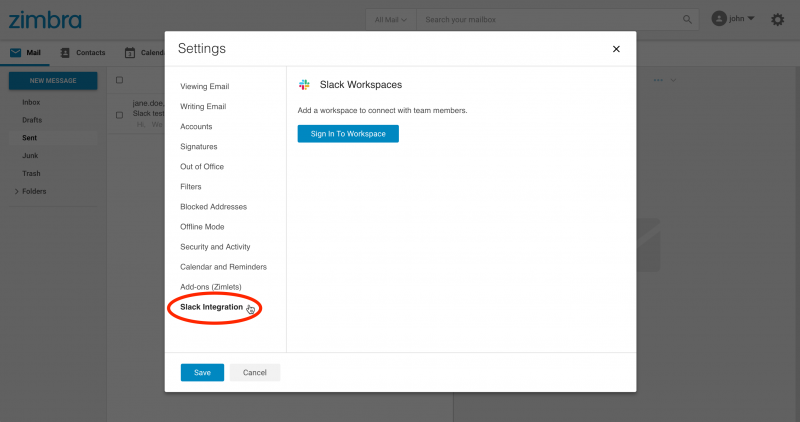Viewport: 800px width, 422px height.
Task: Open the john account dropdown arrow
Action: [751, 18]
